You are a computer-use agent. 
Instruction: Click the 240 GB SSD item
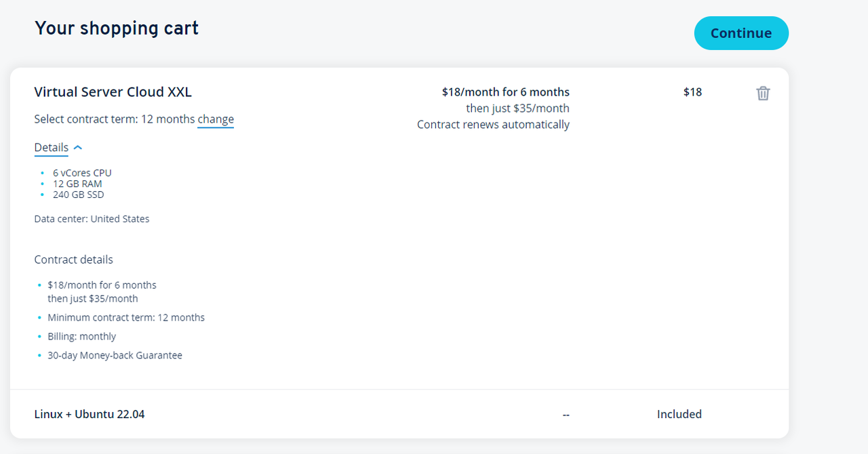[79, 194]
